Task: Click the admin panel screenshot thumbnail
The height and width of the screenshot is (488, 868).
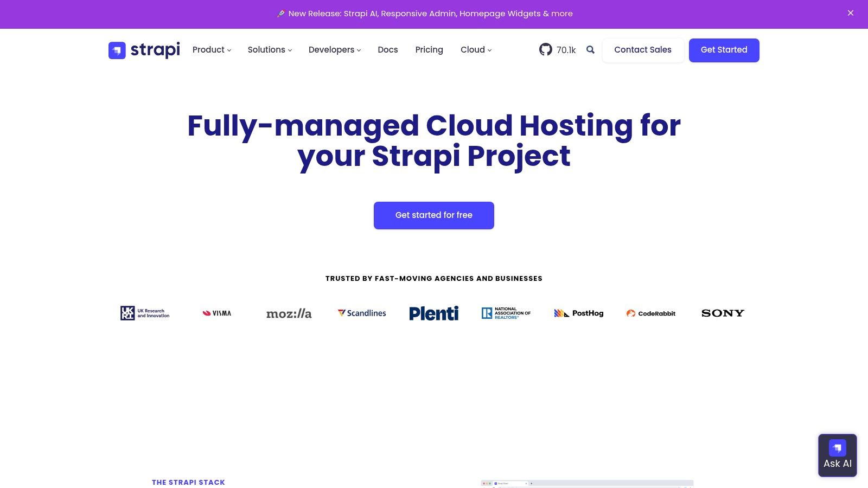Action: (587, 484)
